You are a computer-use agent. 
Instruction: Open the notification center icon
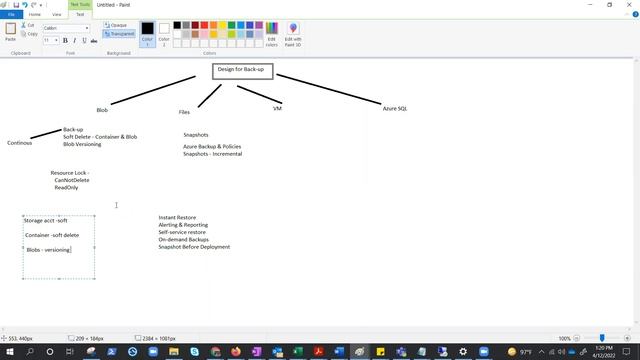626,351
